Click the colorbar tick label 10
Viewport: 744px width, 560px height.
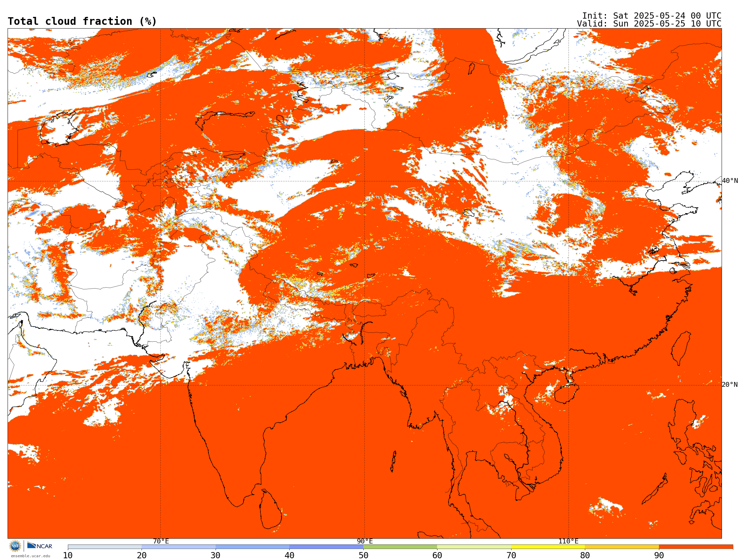click(x=68, y=556)
